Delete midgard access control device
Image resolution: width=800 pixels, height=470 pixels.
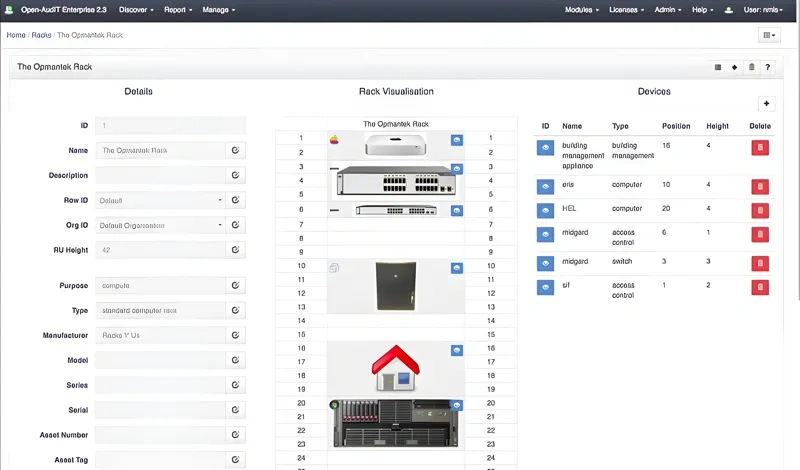[x=760, y=234]
